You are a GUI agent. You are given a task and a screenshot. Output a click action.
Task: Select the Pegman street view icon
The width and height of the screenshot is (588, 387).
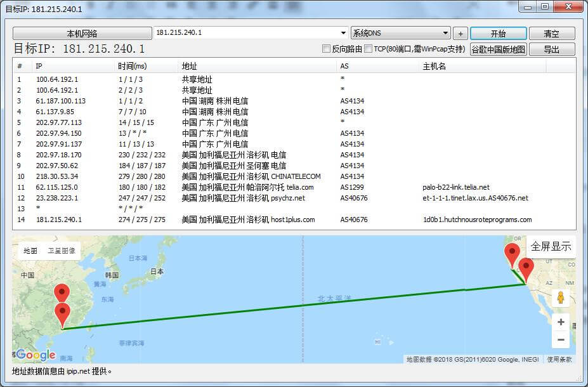[x=561, y=297]
